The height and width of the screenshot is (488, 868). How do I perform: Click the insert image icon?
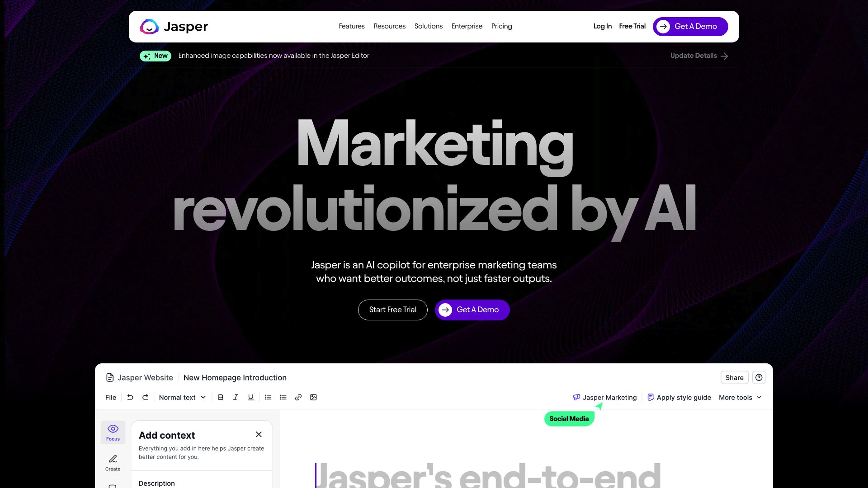[x=313, y=397]
